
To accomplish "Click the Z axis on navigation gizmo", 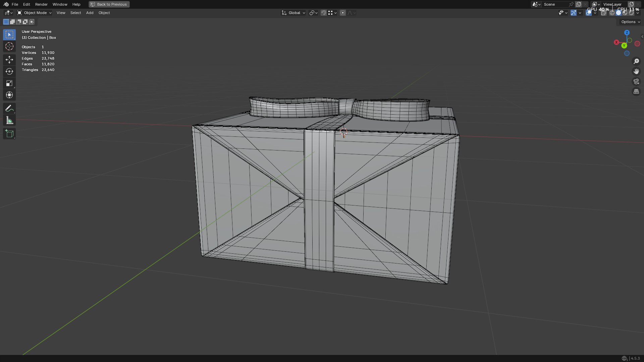I will pyautogui.click(x=627, y=33).
